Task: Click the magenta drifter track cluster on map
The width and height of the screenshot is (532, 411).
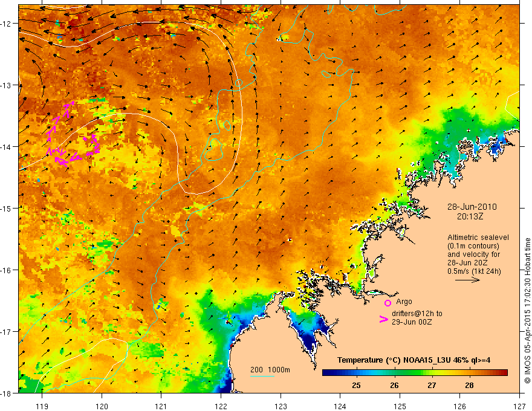Action: 73,134
